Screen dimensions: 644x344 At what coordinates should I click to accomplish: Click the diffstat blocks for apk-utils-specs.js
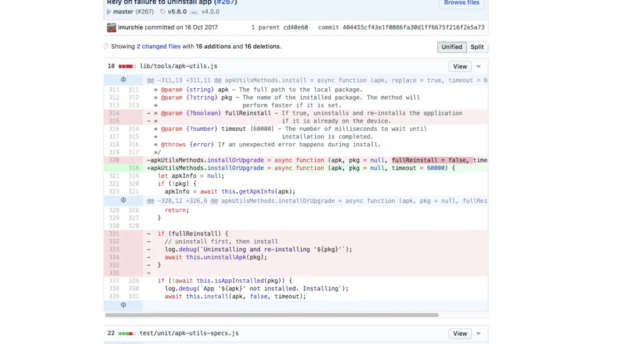127,333
